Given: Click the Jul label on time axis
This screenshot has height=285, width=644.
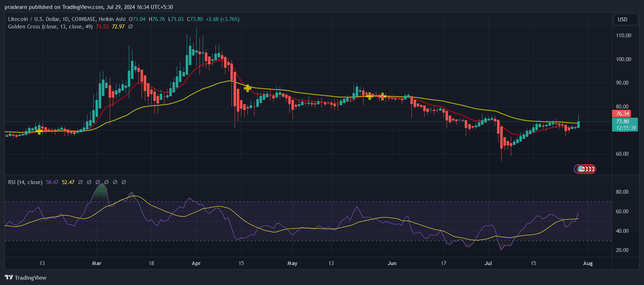Looking at the screenshot, I should tap(489, 263).
